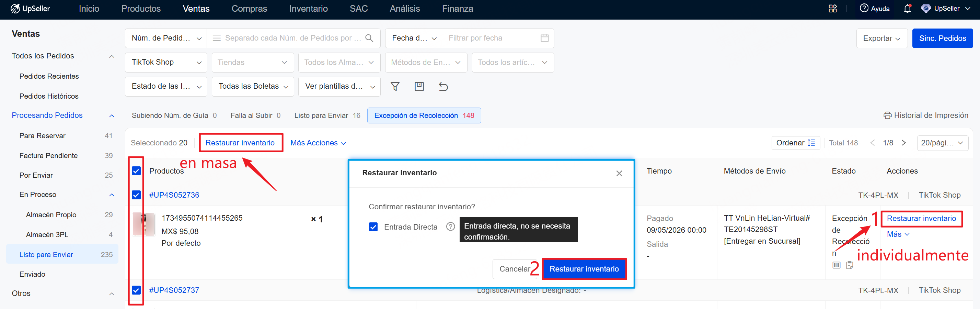Uncheck the Entrada Directa checkbox

pyautogui.click(x=373, y=227)
